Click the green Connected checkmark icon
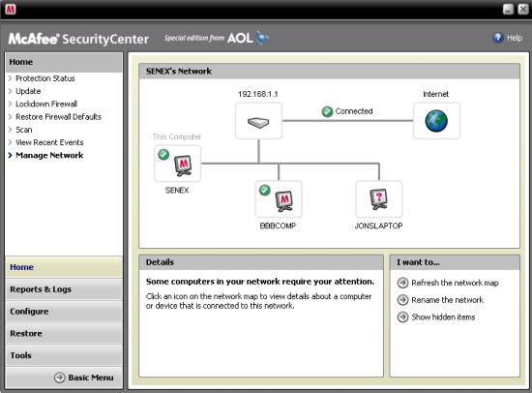The width and height of the screenshot is (532, 393). pos(327,111)
